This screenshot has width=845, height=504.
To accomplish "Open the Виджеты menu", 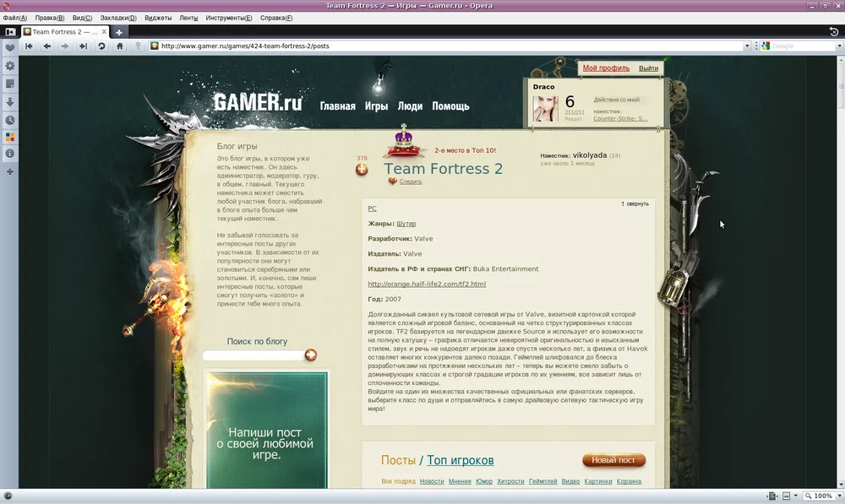I will click(x=158, y=18).
